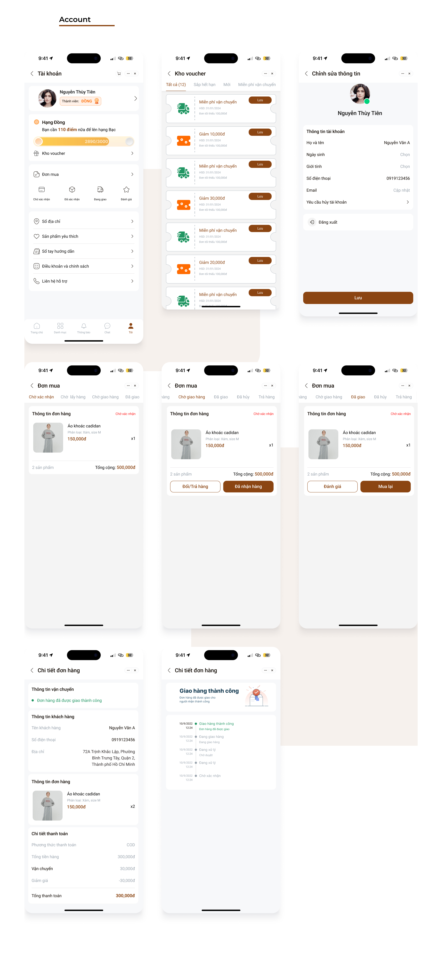Switch to Sắp hết hạn voucher tab
Viewport: 439px width, 980px height.
[205, 84]
